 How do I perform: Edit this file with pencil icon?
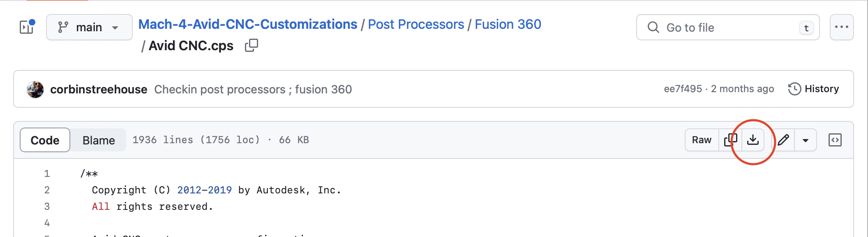click(x=783, y=140)
